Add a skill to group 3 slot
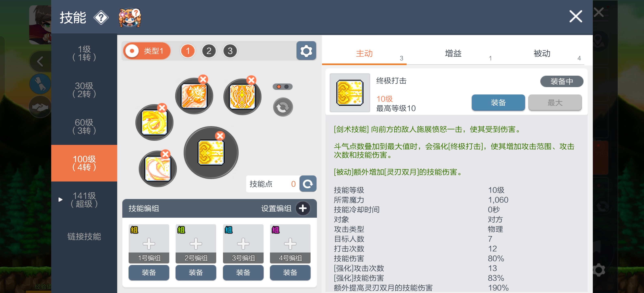 click(243, 244)
